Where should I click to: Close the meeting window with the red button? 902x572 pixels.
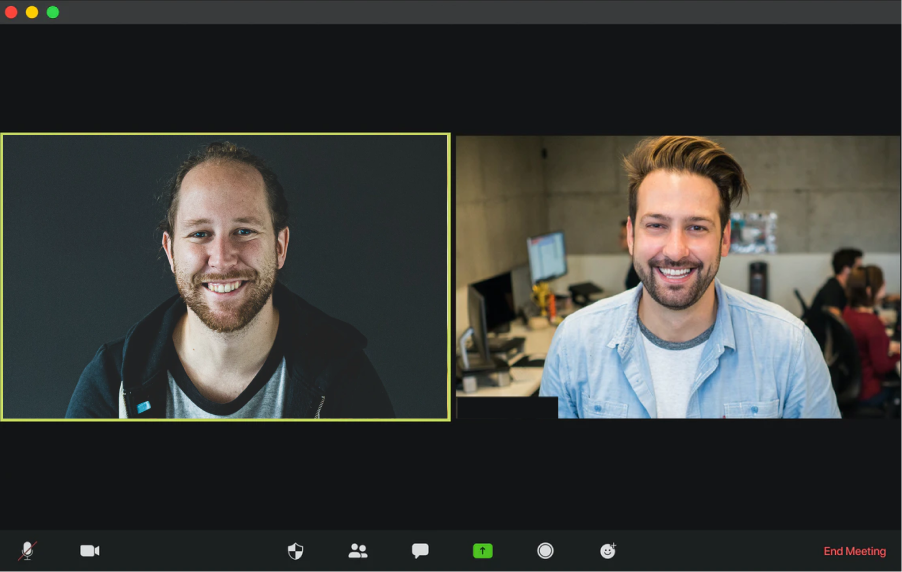11,12
